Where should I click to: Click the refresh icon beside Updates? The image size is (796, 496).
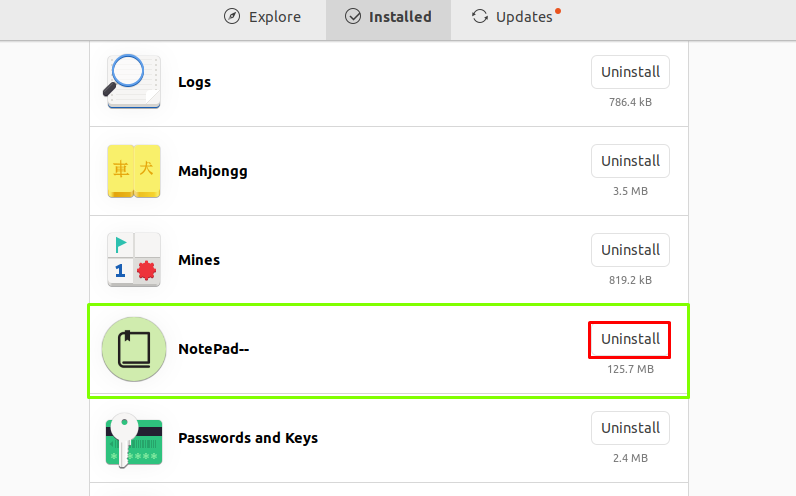480,16
